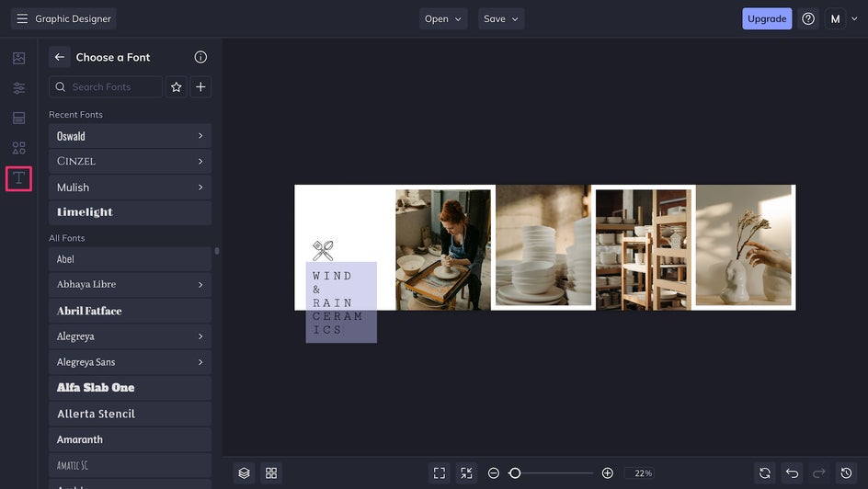Open the Layers panel at bottom
Image resolution: width=868 pixels, height=489 pixels.
click(x=245, y=473)
